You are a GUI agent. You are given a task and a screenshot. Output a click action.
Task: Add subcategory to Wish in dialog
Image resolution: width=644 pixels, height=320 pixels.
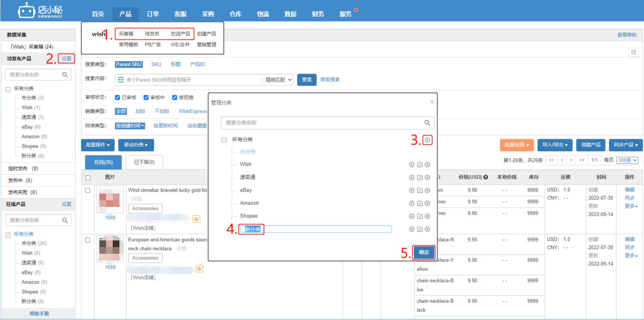tap(411, 164)
